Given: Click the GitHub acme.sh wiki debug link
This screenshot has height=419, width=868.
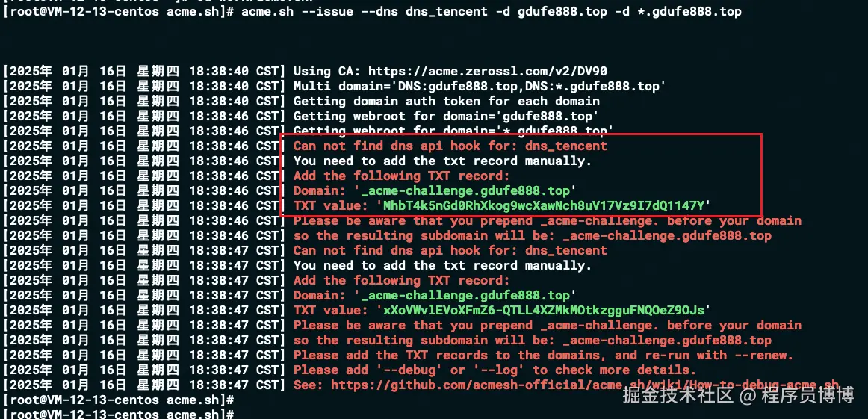Looking at the screenshot, I should coord(585,385).
